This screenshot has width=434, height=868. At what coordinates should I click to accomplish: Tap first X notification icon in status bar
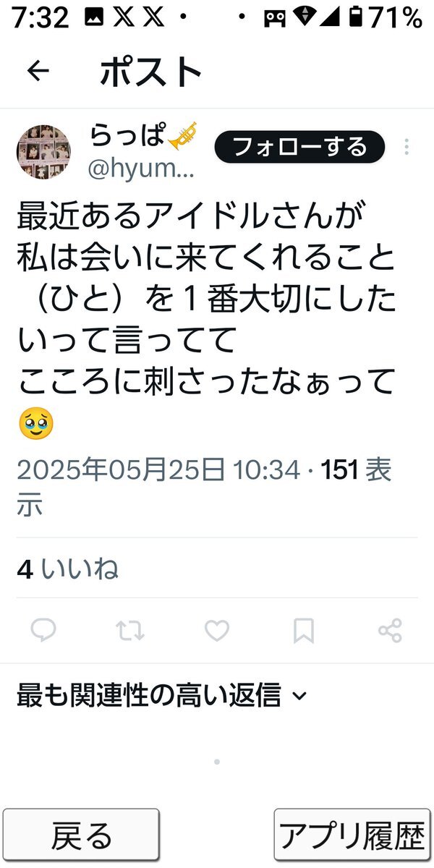(x=122, y=18)
